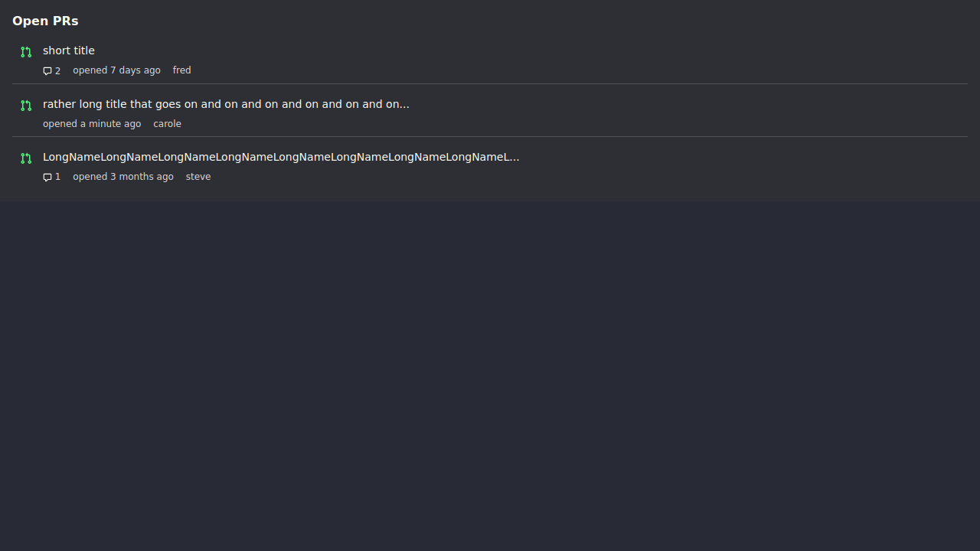Open the LongNameLongName pull request title

click(x=281, y=157)
